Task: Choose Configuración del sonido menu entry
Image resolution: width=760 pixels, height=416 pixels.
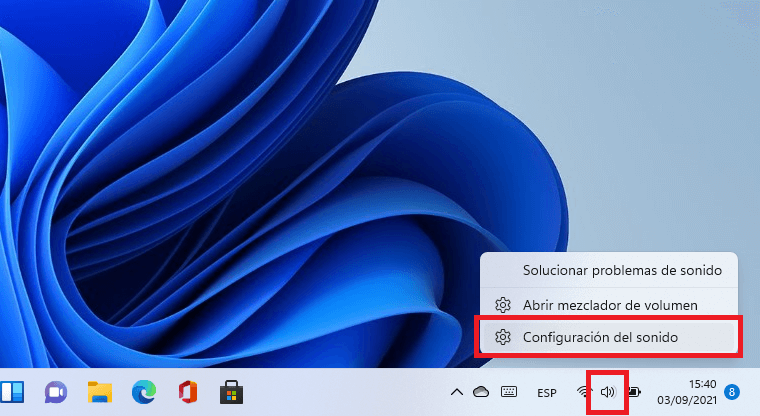Action: (609, 337)
